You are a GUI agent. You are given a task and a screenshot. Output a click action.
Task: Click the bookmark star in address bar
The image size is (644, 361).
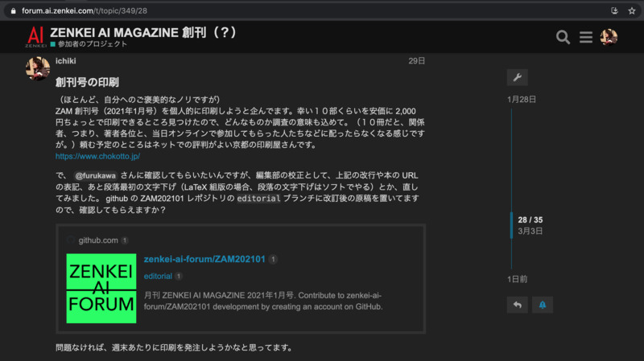[632, 11]
